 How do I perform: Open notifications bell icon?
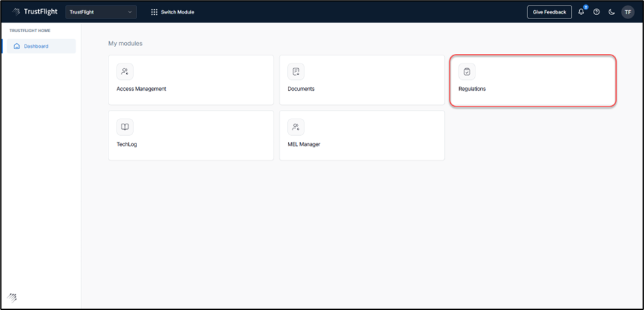pyautogui.click(x=581, y=12)
